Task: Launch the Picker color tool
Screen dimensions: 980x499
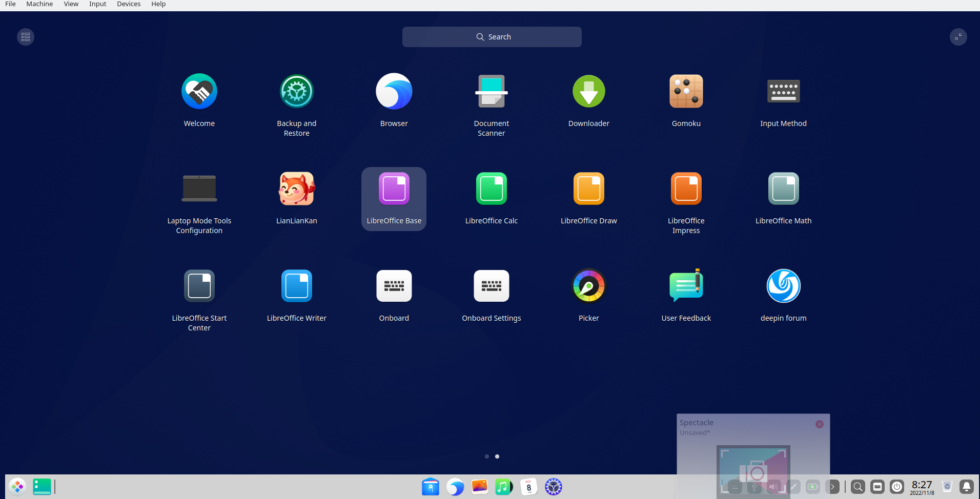Action: (x=588, y=286)
